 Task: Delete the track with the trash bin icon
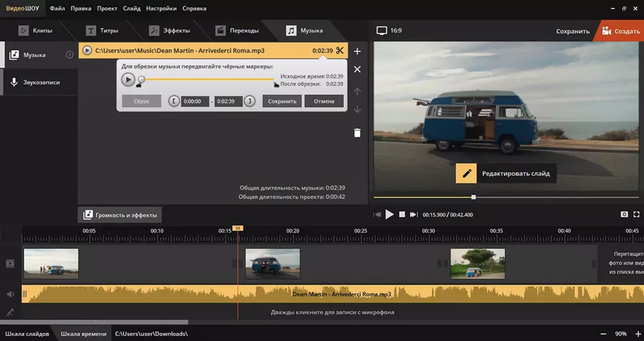(357, 133)
